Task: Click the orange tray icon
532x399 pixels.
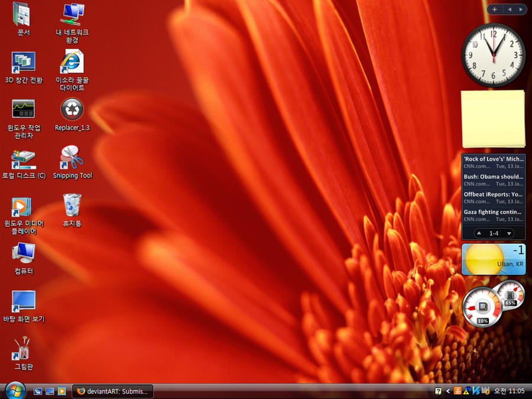Action: click(x=458, y=391)
